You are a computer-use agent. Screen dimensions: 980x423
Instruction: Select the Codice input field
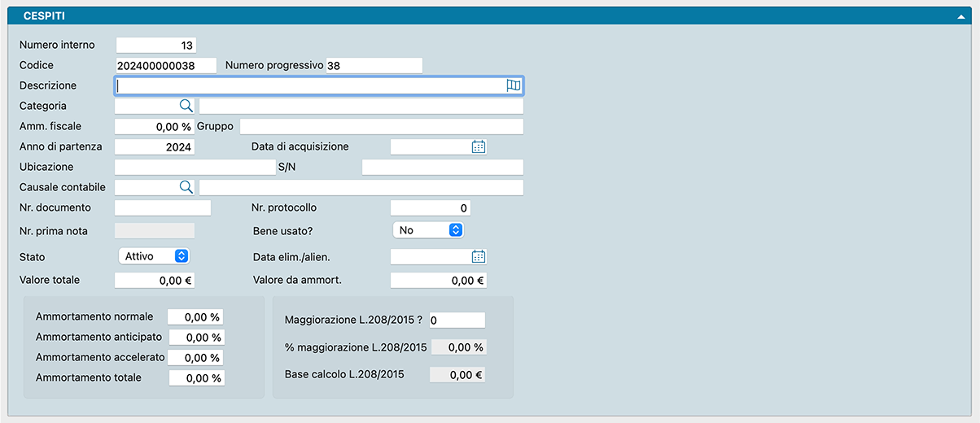[166, 66]
